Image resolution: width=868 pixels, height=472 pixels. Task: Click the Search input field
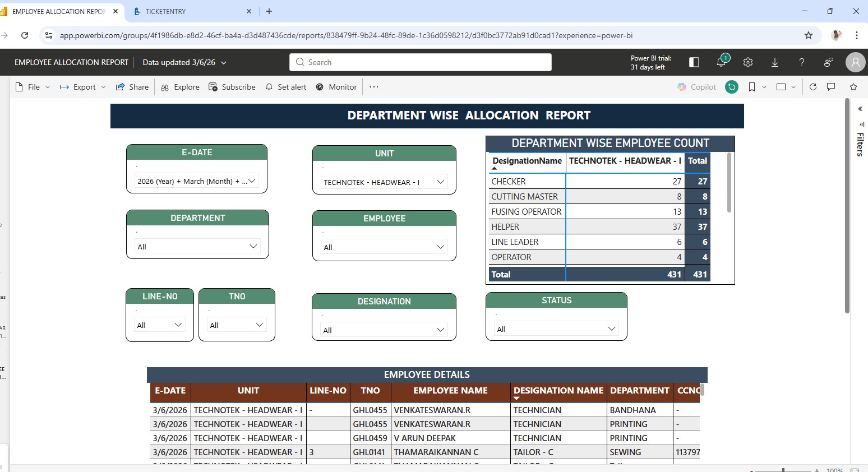[x=421, y=62]
